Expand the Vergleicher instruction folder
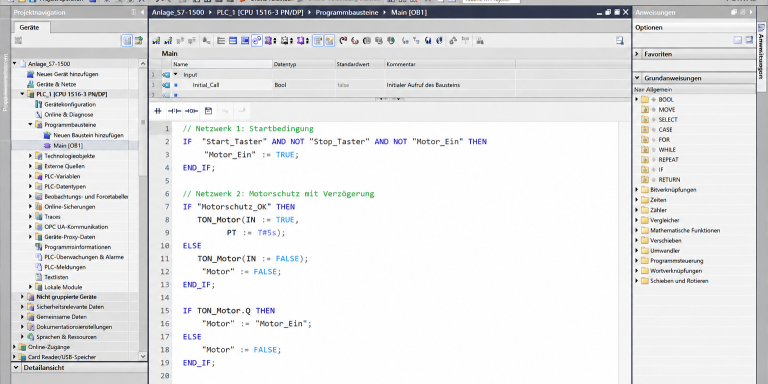Image resolution: width=768 pixels, height=384 pixels. [637, 220]
